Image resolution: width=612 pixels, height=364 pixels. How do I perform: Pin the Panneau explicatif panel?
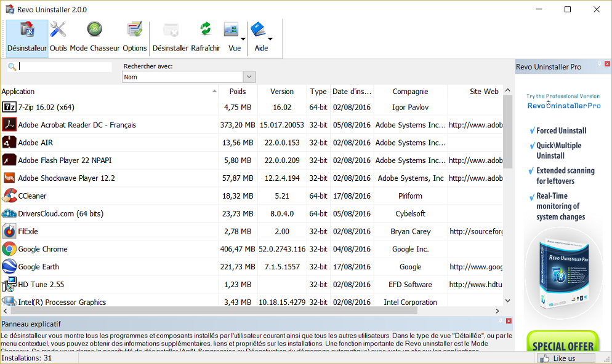501,321
